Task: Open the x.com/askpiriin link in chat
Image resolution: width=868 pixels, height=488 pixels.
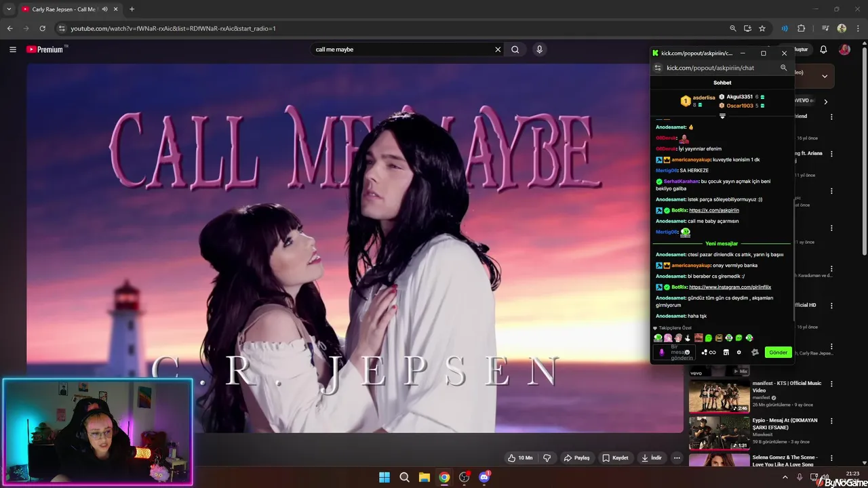Action: 714,210
